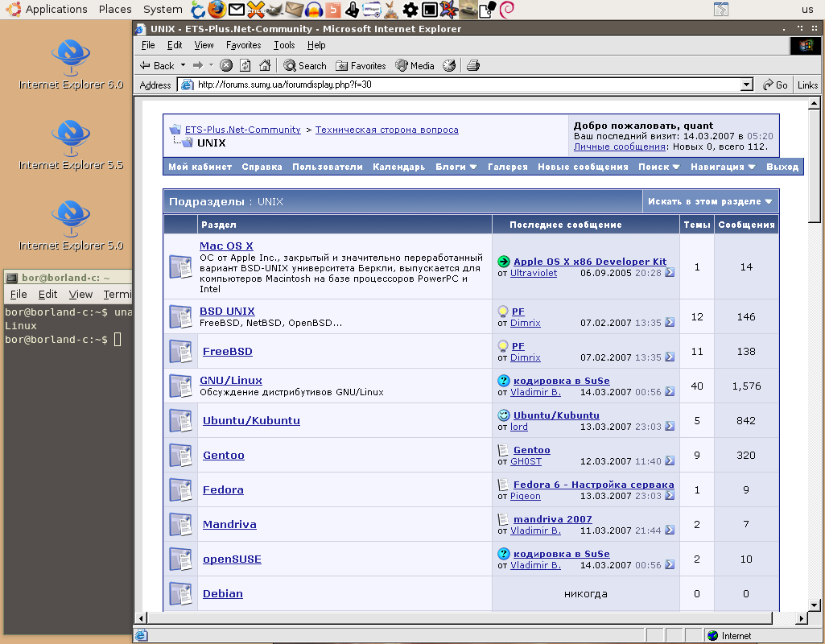Image resolution: width=825 pixels, height=644 pixels.
Task: Click the address bar URL field
Action: pyautogui.click(x=459, y=85)
